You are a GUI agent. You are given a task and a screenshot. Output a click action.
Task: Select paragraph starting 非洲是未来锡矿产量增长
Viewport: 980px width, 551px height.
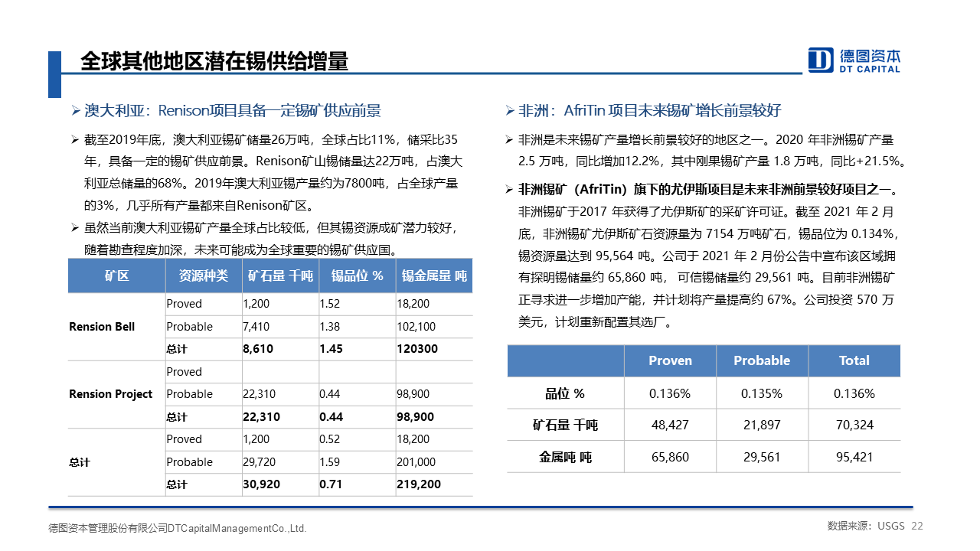(713, 151)
